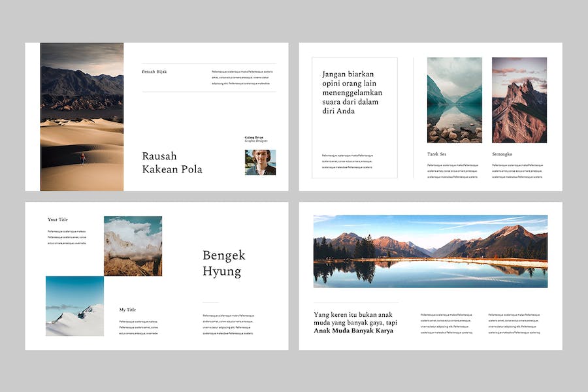Select the red rocky mountain peak photo
Viewport: 588px width, 392px height.
[x=519, y=100]
